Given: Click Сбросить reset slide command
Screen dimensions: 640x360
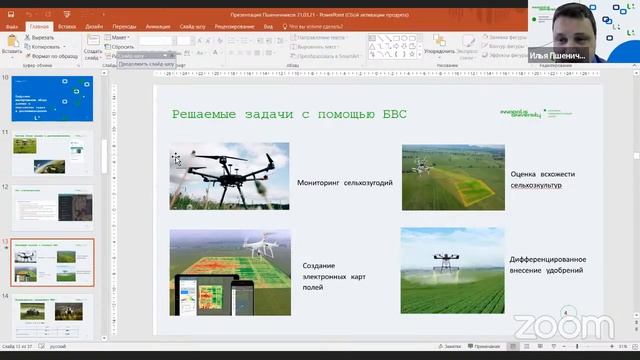Looking at the screenshot, I should point(119,47).
